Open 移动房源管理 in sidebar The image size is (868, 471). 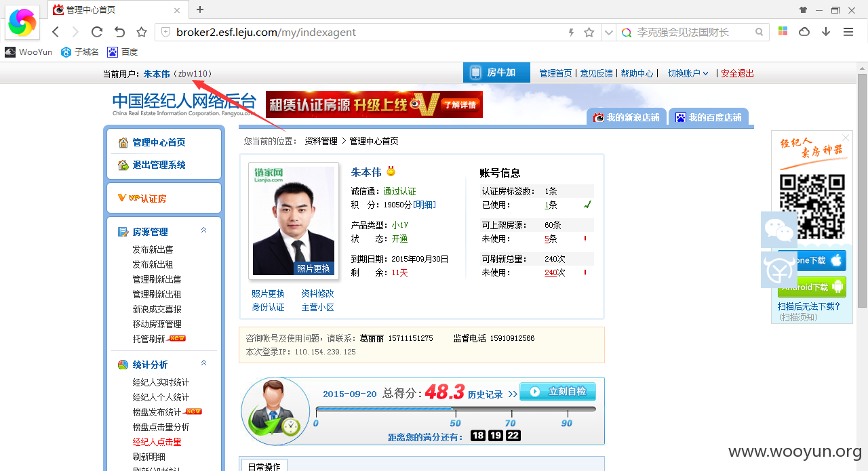[157, 324]
